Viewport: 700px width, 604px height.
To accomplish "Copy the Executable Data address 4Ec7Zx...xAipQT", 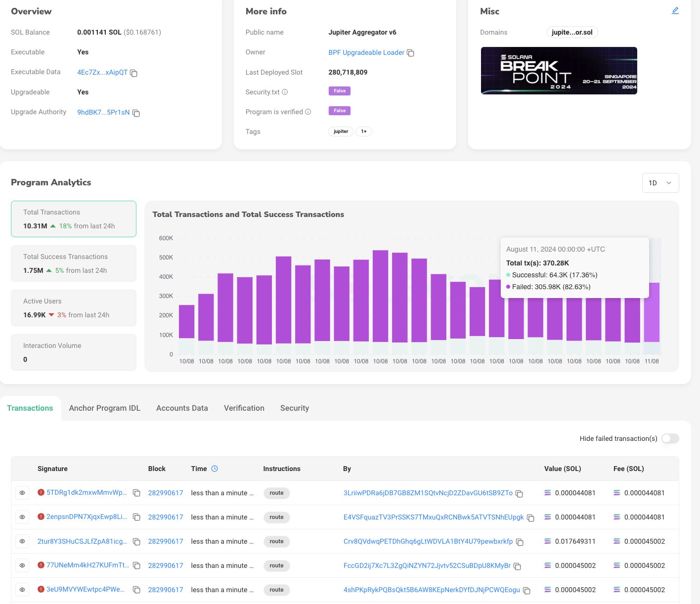I will (x=133, y=73).
